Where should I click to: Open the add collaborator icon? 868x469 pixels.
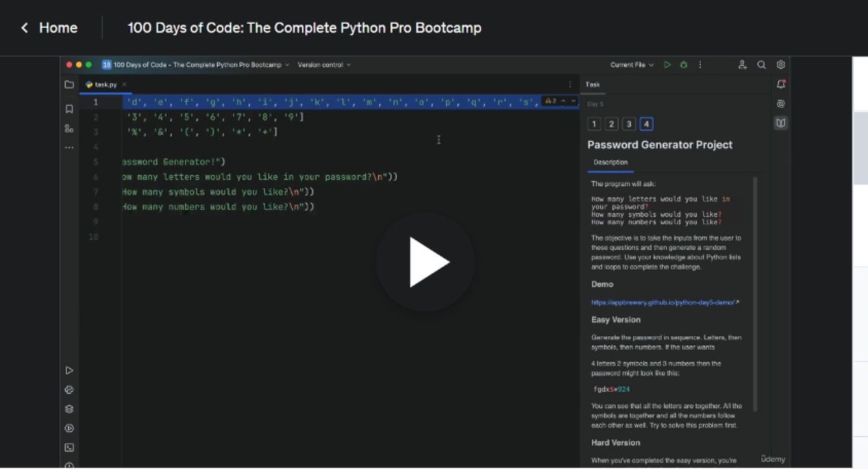(742, 65)
